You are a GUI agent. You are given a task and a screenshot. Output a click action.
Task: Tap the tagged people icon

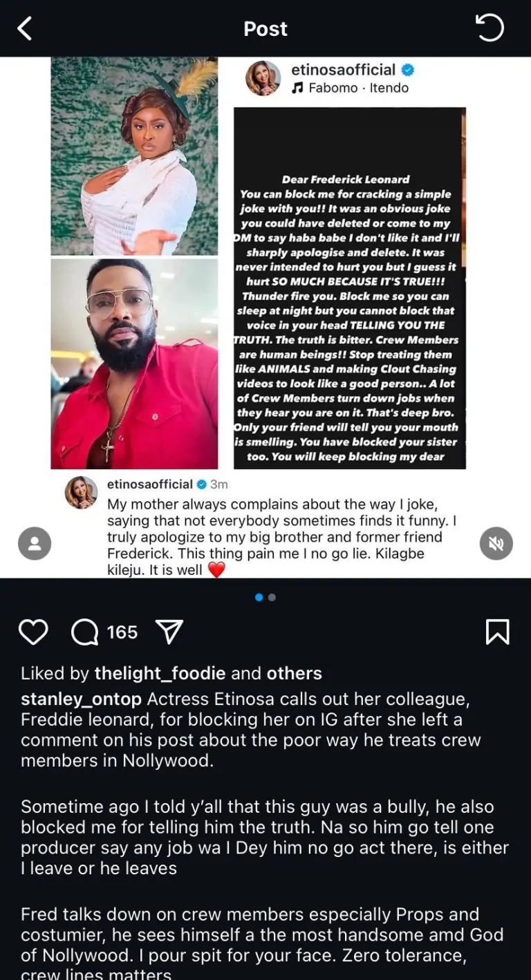(35, 543)
